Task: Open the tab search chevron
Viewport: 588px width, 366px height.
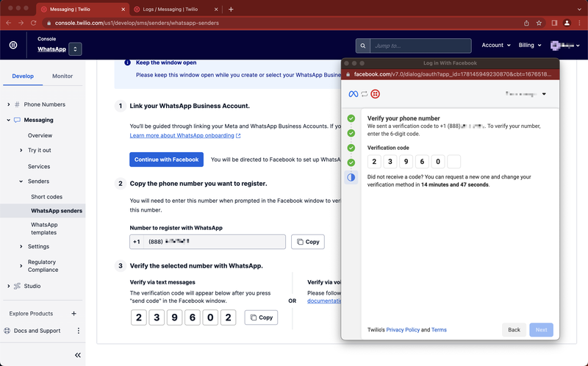Action: 579,10
